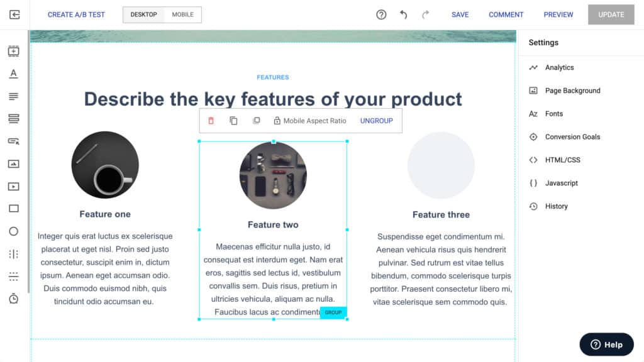Switch to DESKTOP view
Image resolution: width=644 pixels, height=362 pixels.
(x=144, y=14)
